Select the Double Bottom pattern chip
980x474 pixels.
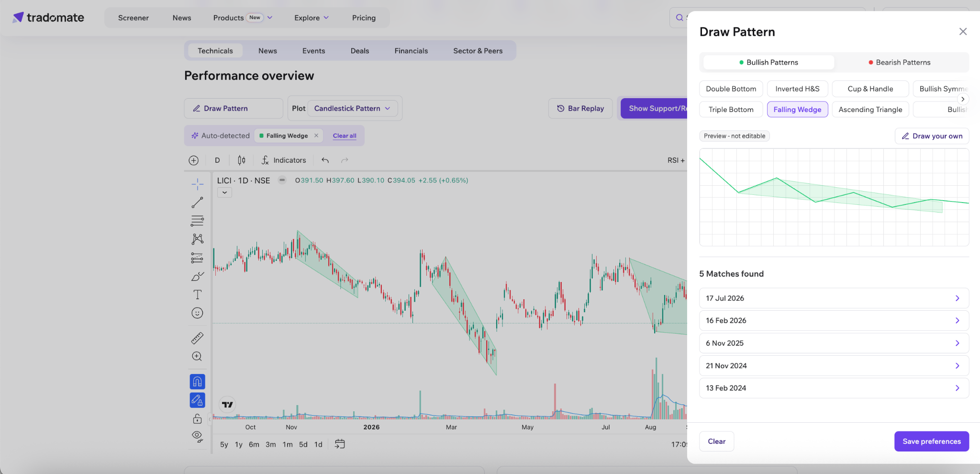(x=731, y=89)
